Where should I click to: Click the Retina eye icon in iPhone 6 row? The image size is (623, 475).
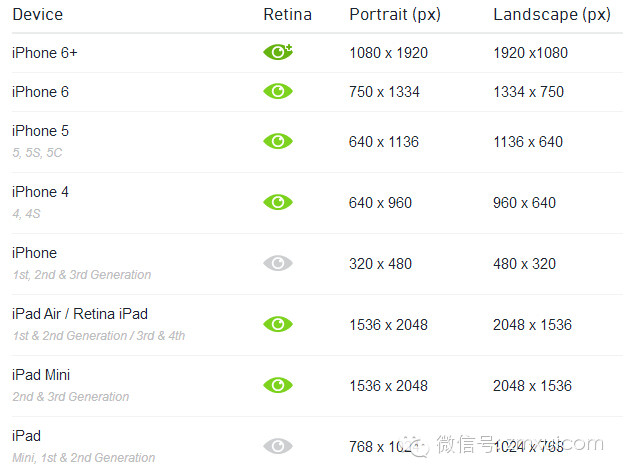coord(277,91)
